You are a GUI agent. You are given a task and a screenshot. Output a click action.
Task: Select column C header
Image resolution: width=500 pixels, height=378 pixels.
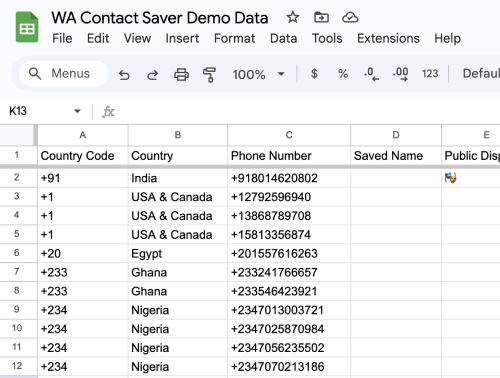(x=289, y=135)
